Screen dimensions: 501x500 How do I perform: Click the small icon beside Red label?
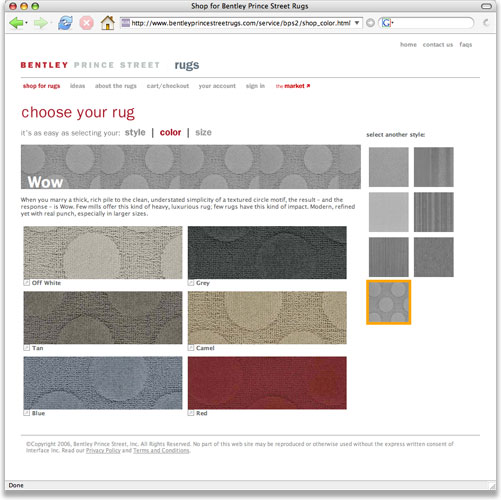[x=191, y=413]
